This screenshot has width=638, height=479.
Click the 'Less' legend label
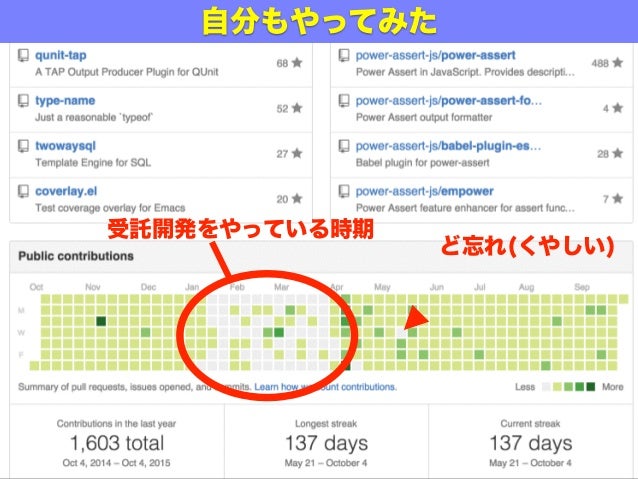click(x=525, y=387)
